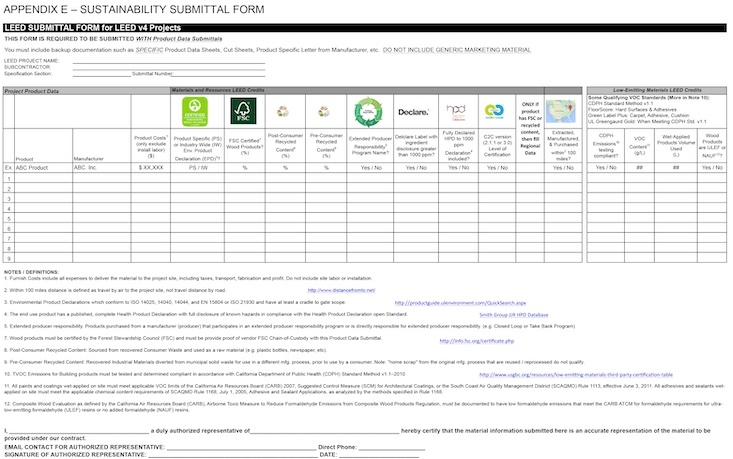Click the SIGNATURE OF AUTHORIZED REPRESENTATIVE line
This screenshot has width=733, height=459.
point(232,455)
